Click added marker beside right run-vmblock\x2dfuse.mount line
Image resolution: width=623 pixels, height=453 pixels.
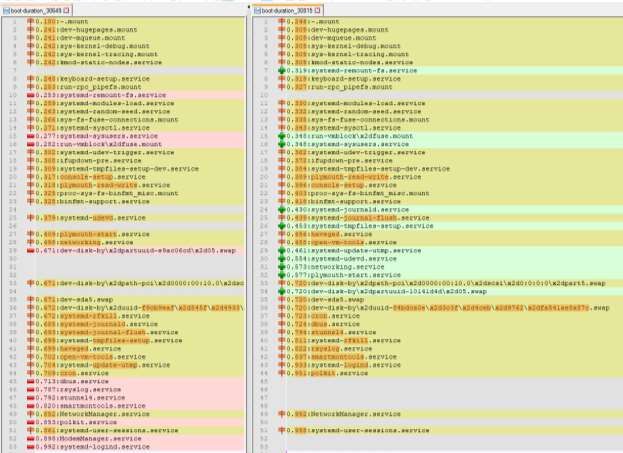pos(282,136)
